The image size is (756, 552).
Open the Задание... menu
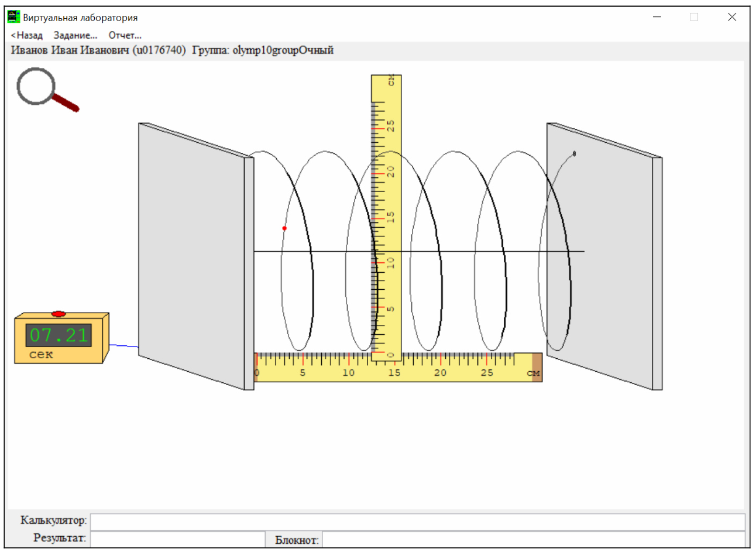(75, 35)
